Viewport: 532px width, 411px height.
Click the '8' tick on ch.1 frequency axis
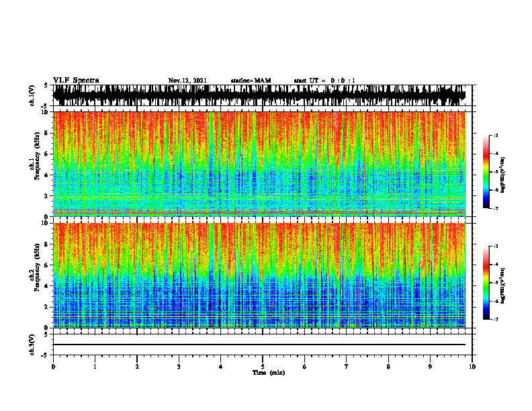[x=47, y=133]
